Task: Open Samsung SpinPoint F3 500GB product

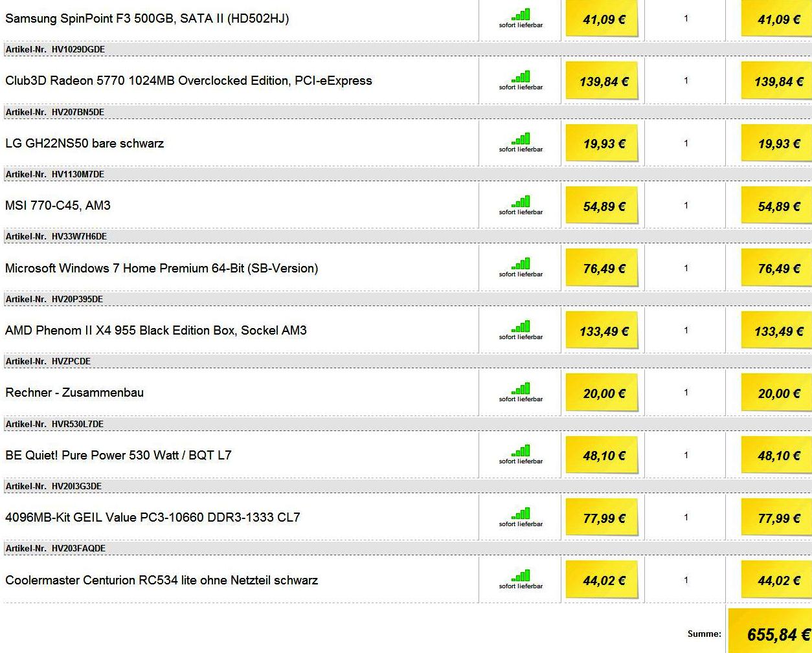Action: click(x=147, y=18)
